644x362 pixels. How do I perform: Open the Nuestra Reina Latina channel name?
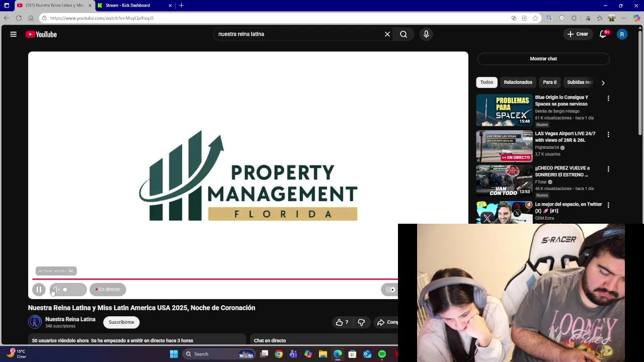click(x=70, y=319)
